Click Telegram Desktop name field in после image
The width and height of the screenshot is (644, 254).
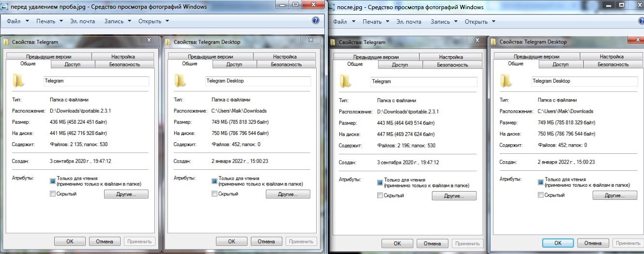tap(584, 82)
